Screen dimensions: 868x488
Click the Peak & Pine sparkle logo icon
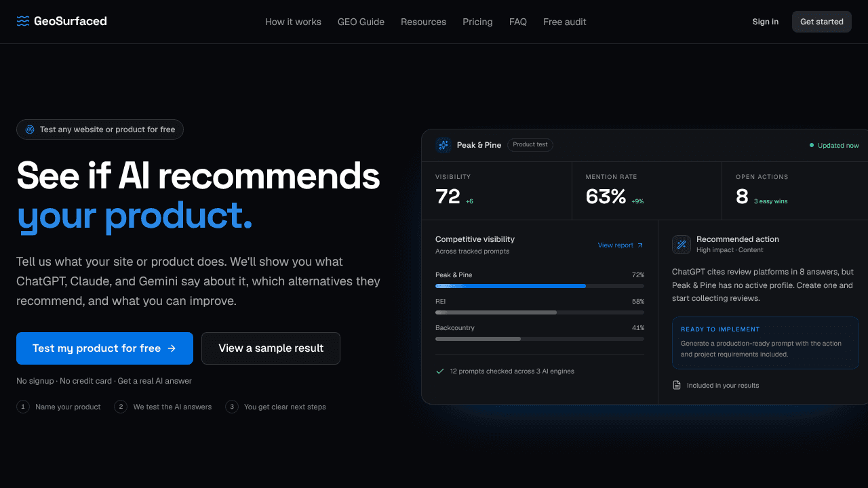[443, 145]
